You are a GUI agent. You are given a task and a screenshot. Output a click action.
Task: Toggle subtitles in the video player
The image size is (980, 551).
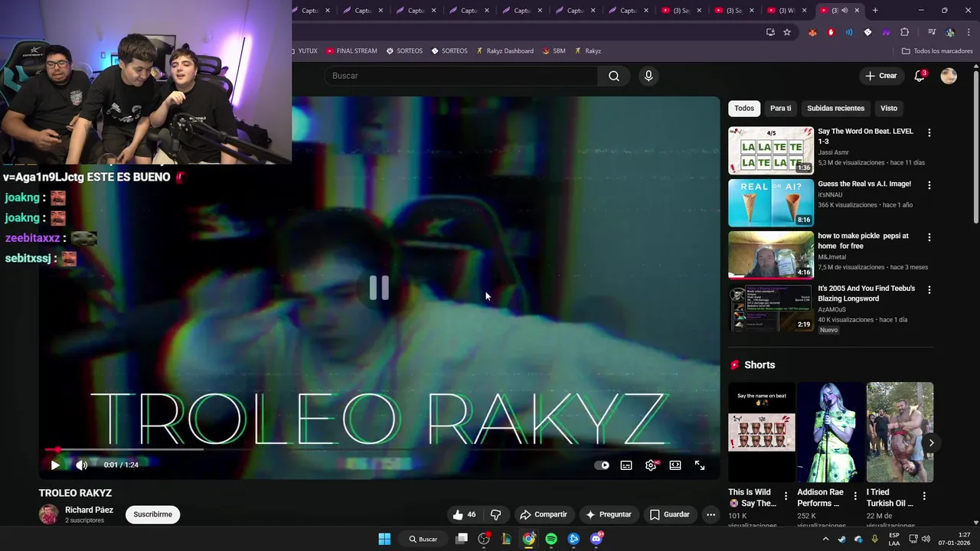[x=626, y=465]
